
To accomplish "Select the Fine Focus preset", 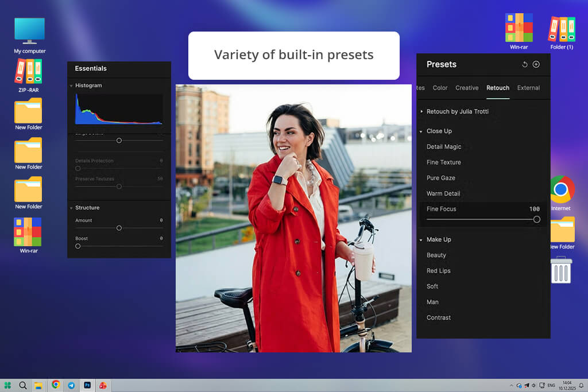I will 442,209.
